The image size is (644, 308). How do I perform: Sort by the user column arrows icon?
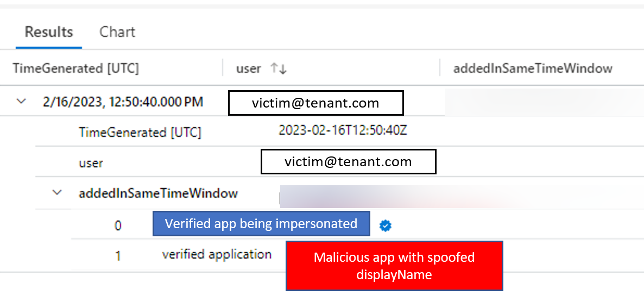coord(279,68)
